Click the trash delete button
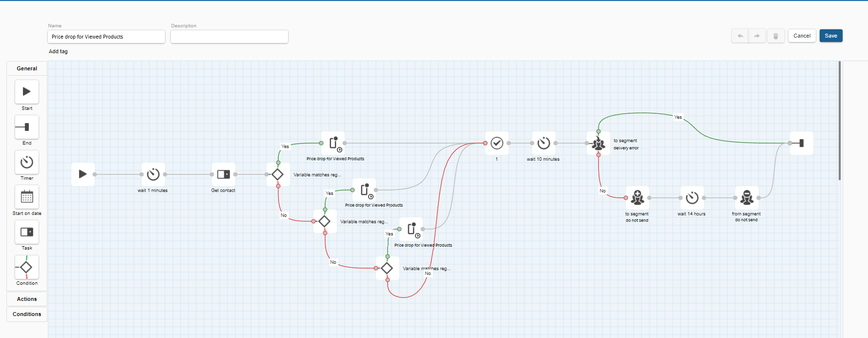The image size is (868, 338). [776, 36]
